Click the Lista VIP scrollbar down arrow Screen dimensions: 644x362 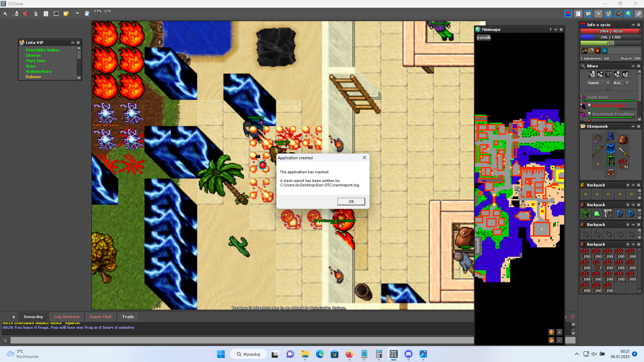click(79, 78)
